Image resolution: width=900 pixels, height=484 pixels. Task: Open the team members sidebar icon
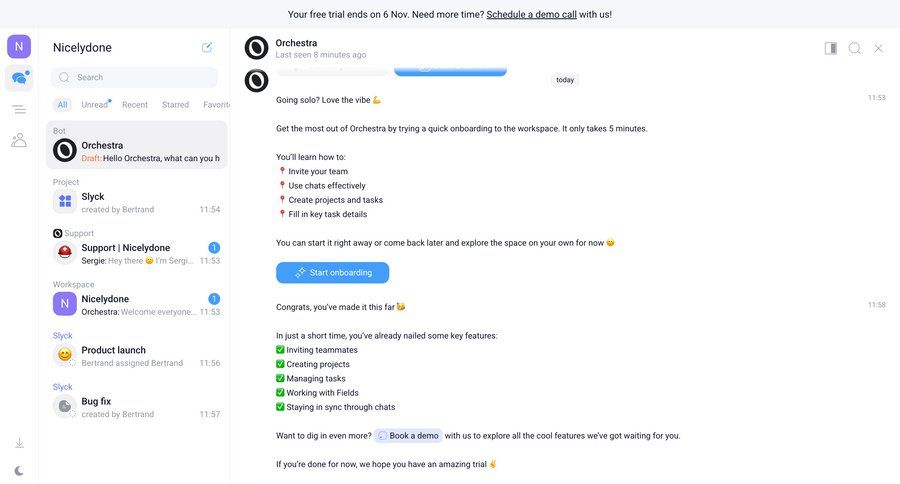pos(19,140)
